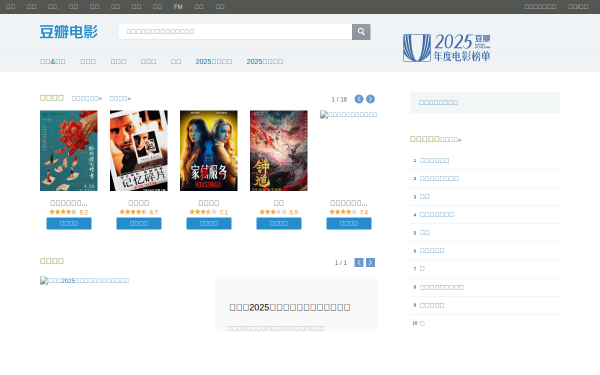Open the movie title above rating 5.9
The width and height of the screenshot is (600, 375).
(279, 203)
